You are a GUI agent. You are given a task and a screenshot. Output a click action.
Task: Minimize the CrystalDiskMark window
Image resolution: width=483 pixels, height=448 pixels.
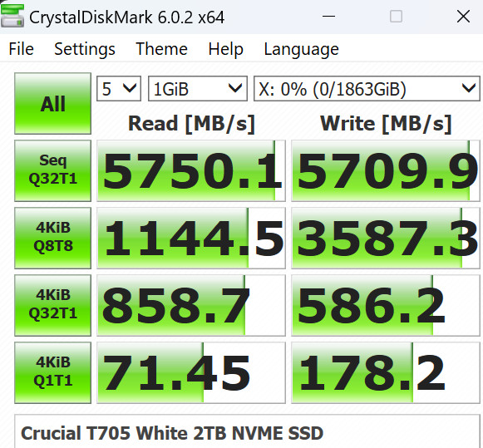[328, 16]
